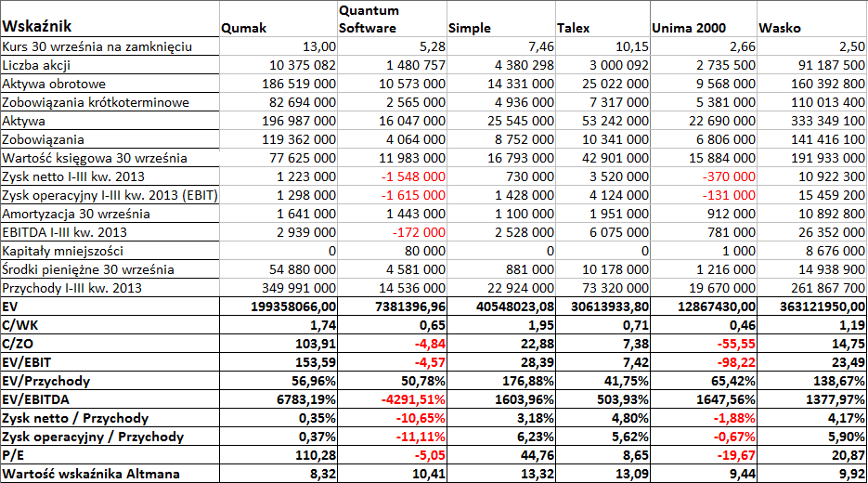
Task: Select Zysk netto I-III kw. 2013 label
Action: tap(73, 176)
